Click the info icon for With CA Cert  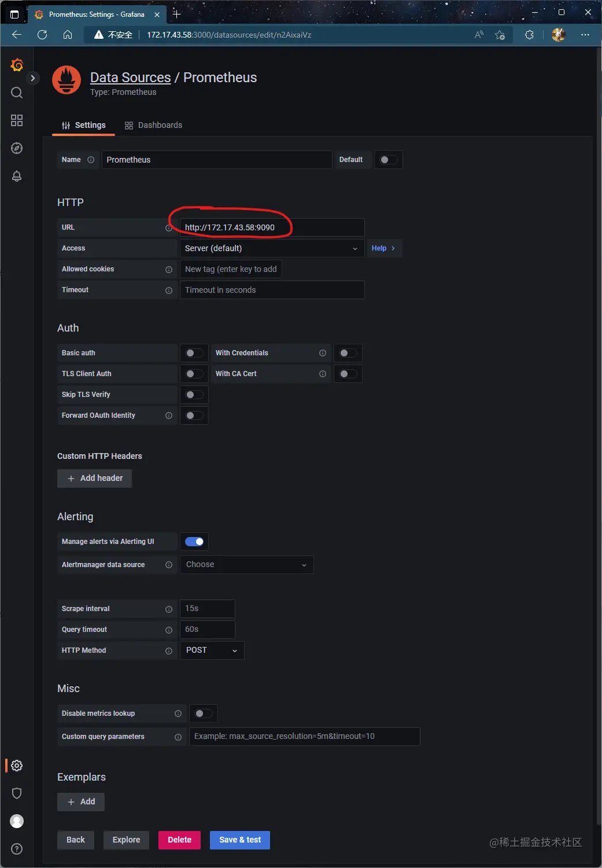coord(323,374)
